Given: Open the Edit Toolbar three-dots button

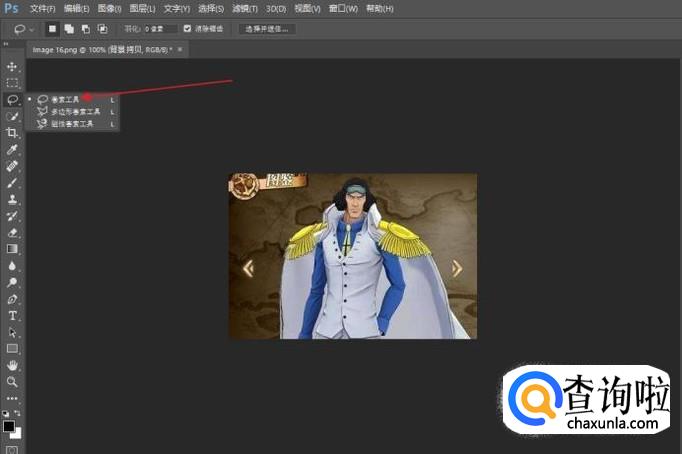Looking at the screenshot, I should [x=12, y=398].
